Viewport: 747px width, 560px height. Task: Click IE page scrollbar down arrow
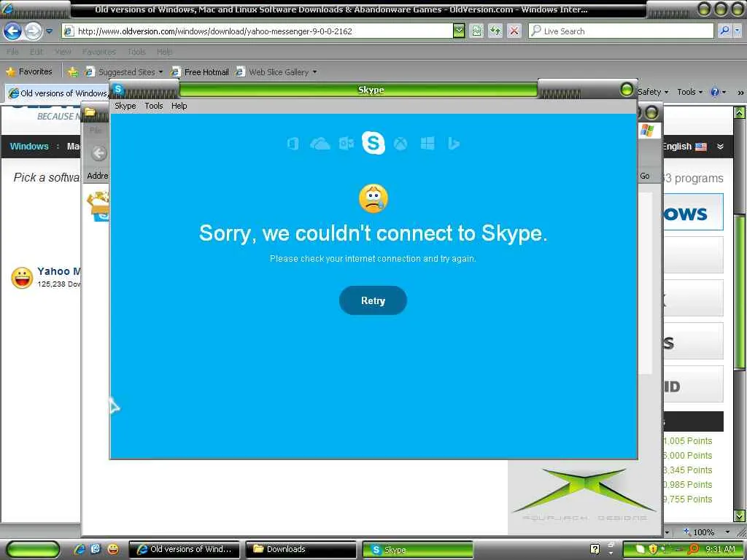739,516
